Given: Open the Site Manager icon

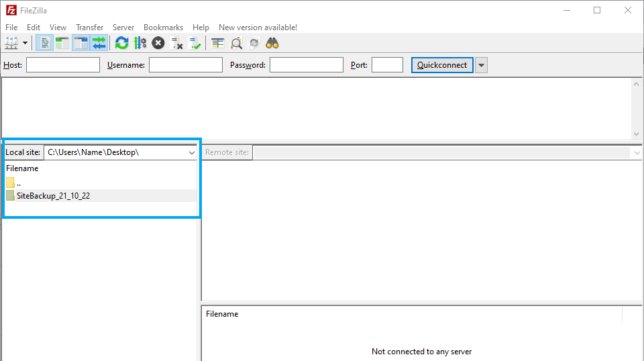Looking at the screenshot, I should click(11, 43).
